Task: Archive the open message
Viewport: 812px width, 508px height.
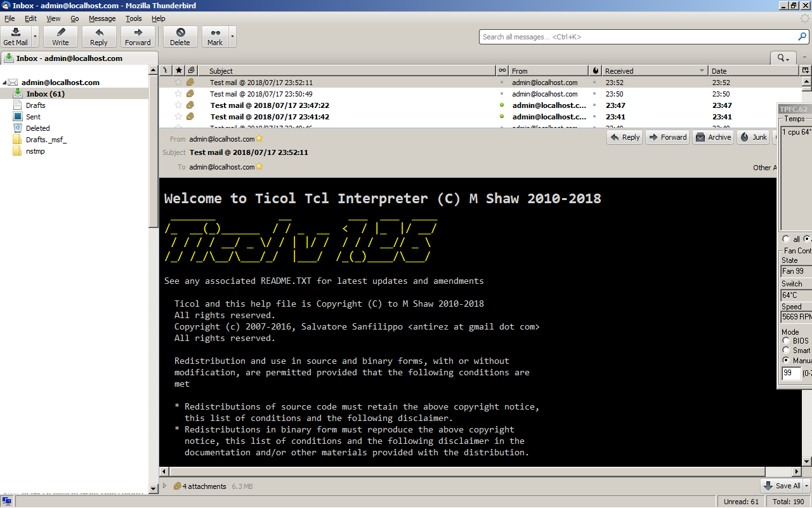Action: (x=713, y=137)
